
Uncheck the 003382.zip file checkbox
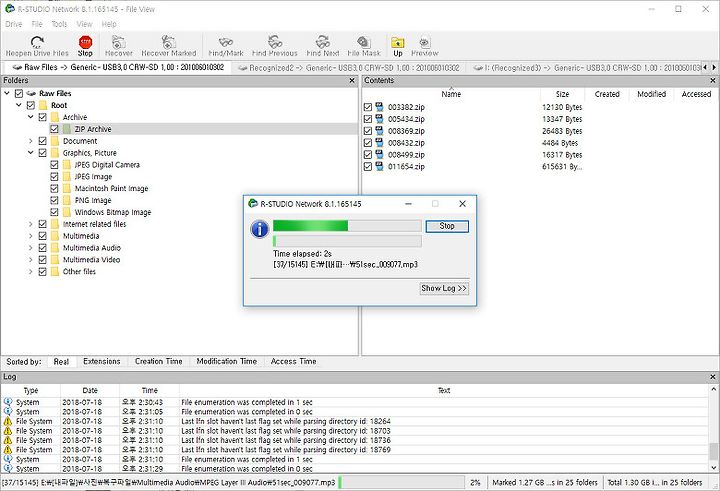367,107
